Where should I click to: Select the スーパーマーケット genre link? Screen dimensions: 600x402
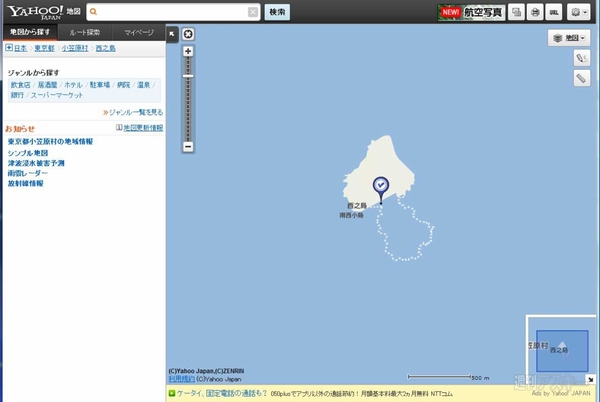coord(57,95)
